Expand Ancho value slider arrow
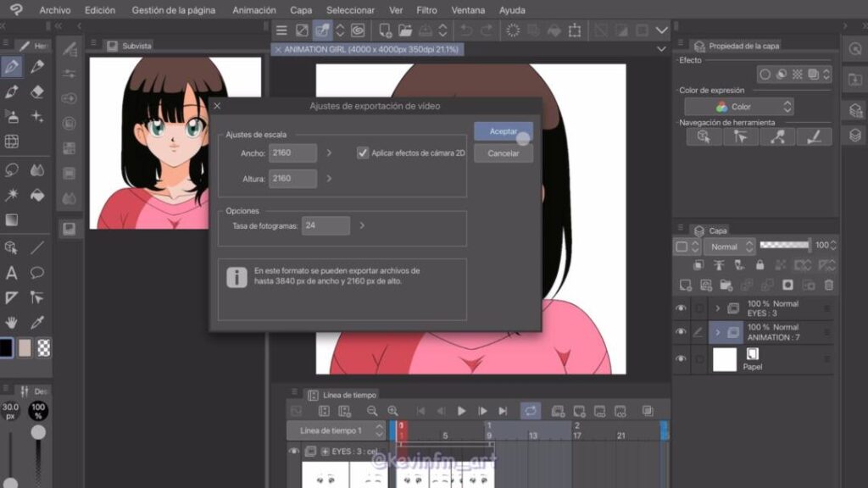The height and width of the screenshot is (488, 868). click(x=329, y=152)
